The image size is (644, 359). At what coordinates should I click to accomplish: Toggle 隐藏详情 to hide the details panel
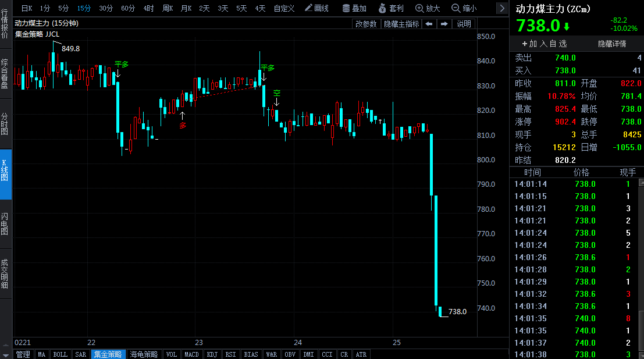pyautogui.click(x=612, y=44)
